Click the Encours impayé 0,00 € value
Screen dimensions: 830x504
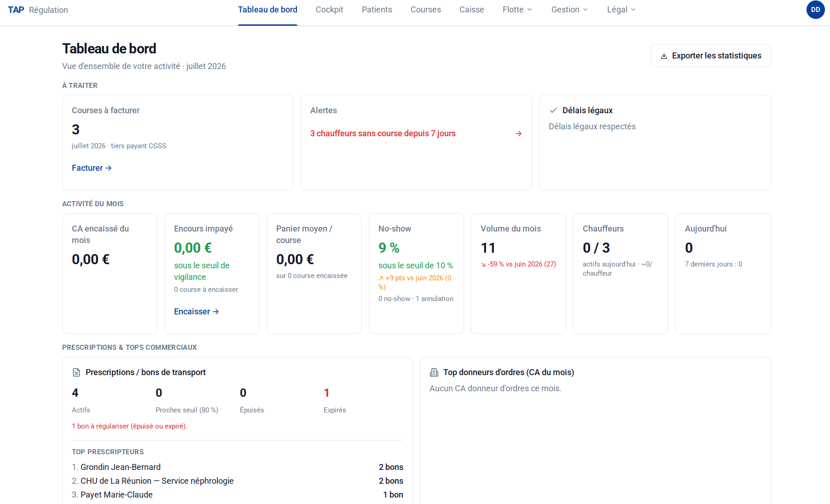[x=193, y=248]
